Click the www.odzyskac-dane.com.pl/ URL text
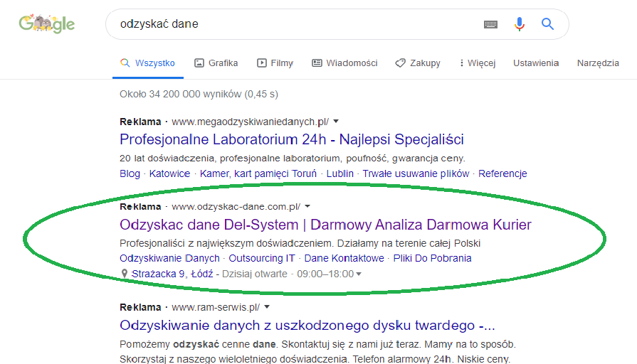 236,207
